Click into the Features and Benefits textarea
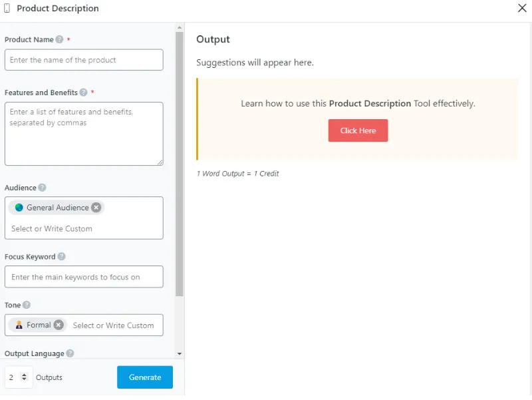The width and height of the screenshot is (532, 400). 84,133
